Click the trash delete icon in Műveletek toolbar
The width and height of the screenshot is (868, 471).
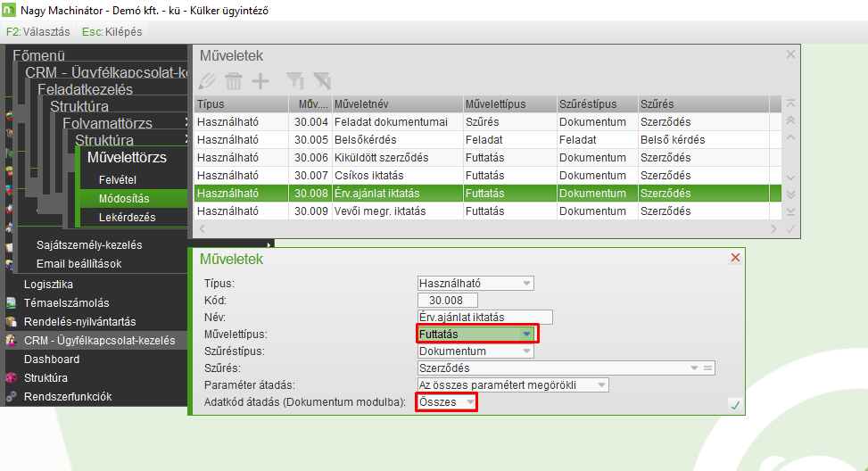point(234,81)
